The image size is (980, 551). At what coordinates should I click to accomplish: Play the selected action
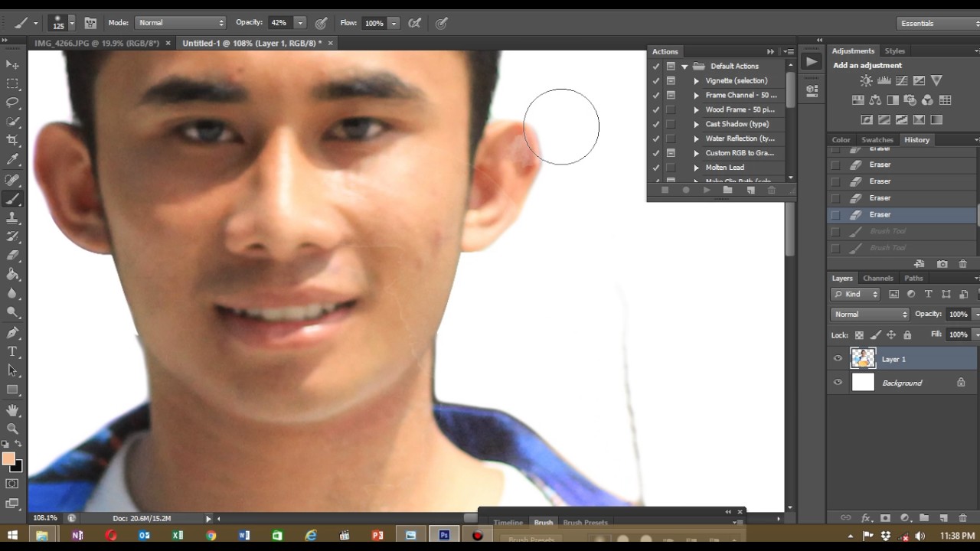point(707,190)
